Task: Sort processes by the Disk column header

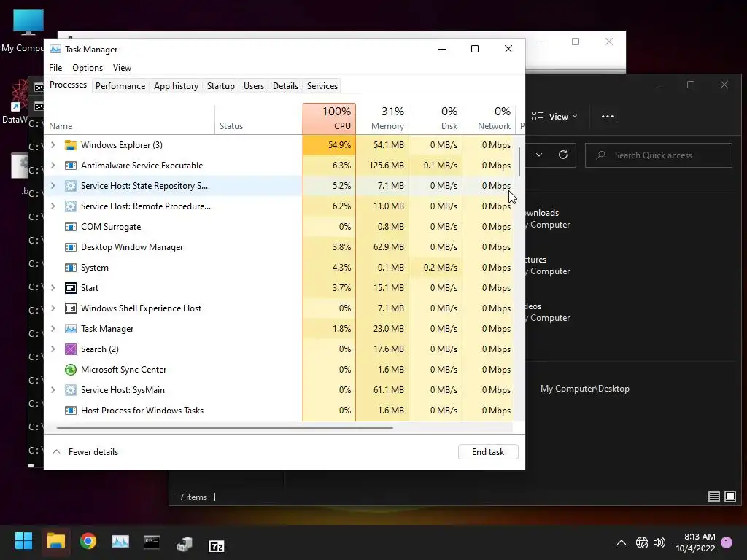Action: (x=436, y=119)
